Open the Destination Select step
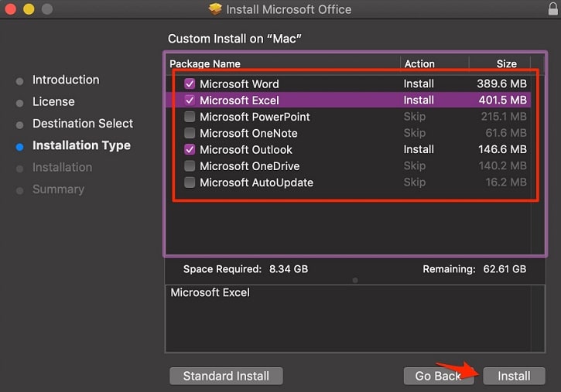The image size is (561, 392). 83,124
